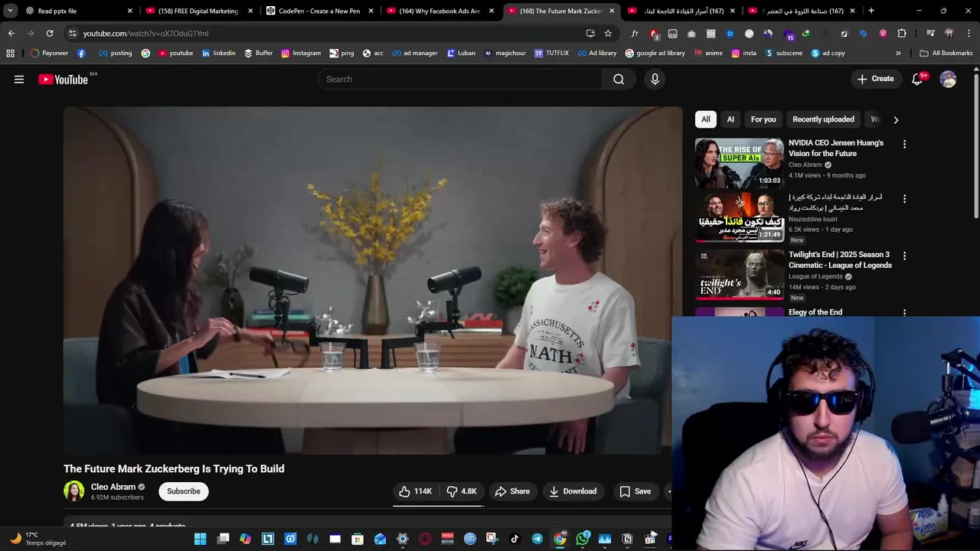Open TikTok from taskbar

(x=514, y=539)
